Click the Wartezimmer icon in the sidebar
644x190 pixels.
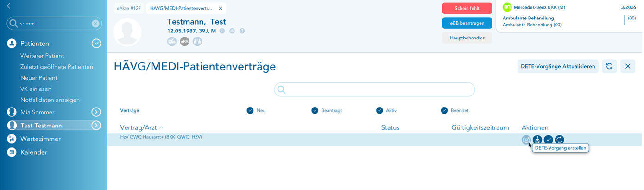click(12, 139)
